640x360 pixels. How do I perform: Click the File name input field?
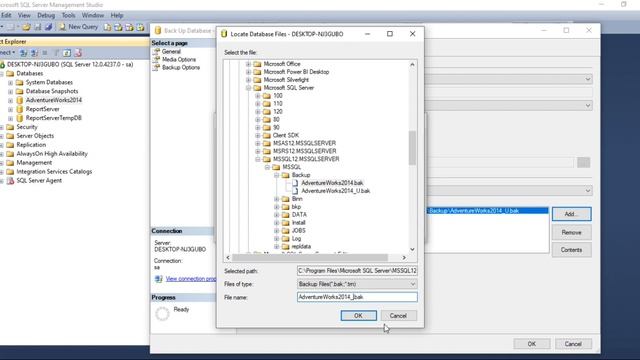click(x=357, y=297)
